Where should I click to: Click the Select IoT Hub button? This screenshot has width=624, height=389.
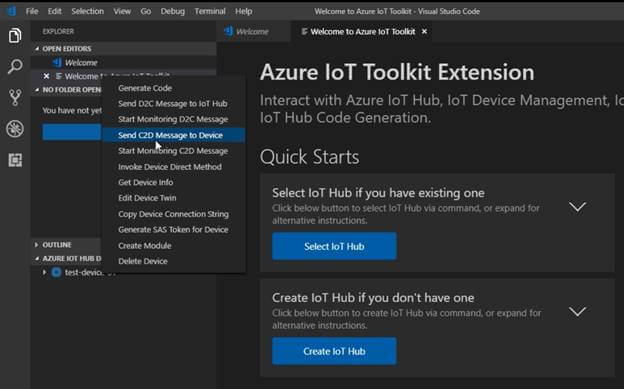pyautogui.click(x=334, y=246)
